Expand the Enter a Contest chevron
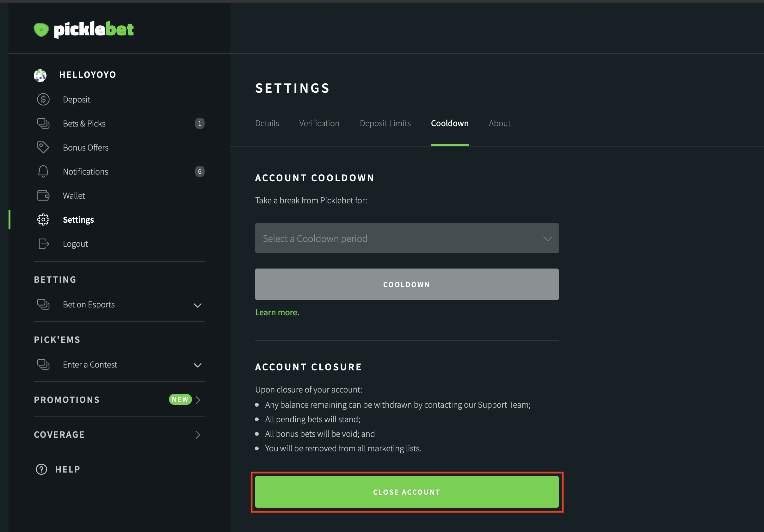The width and height of the screenshot is (764, 532). coord(198,365)
